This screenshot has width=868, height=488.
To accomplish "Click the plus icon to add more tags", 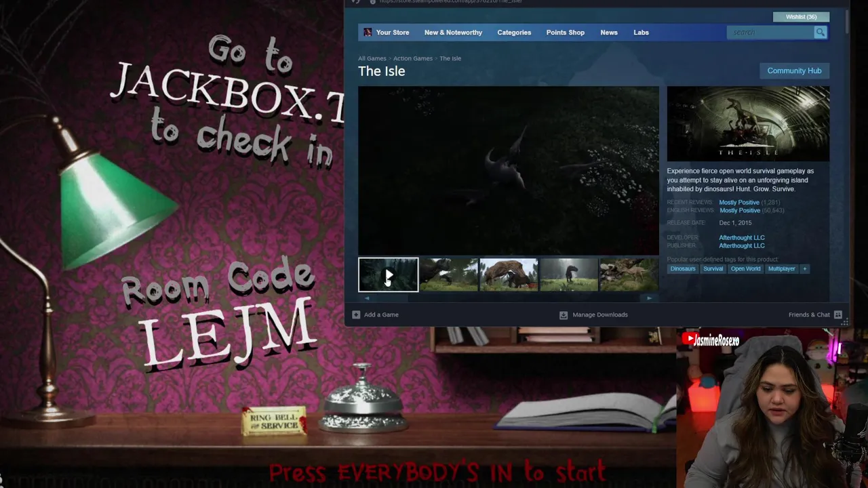I will click(x=805, y=268).
